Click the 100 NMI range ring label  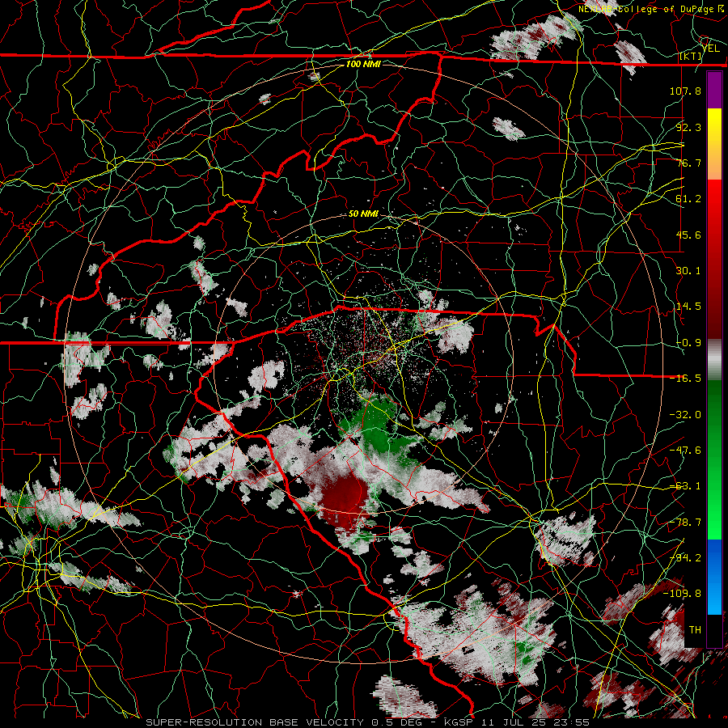(x=363, y=64)
